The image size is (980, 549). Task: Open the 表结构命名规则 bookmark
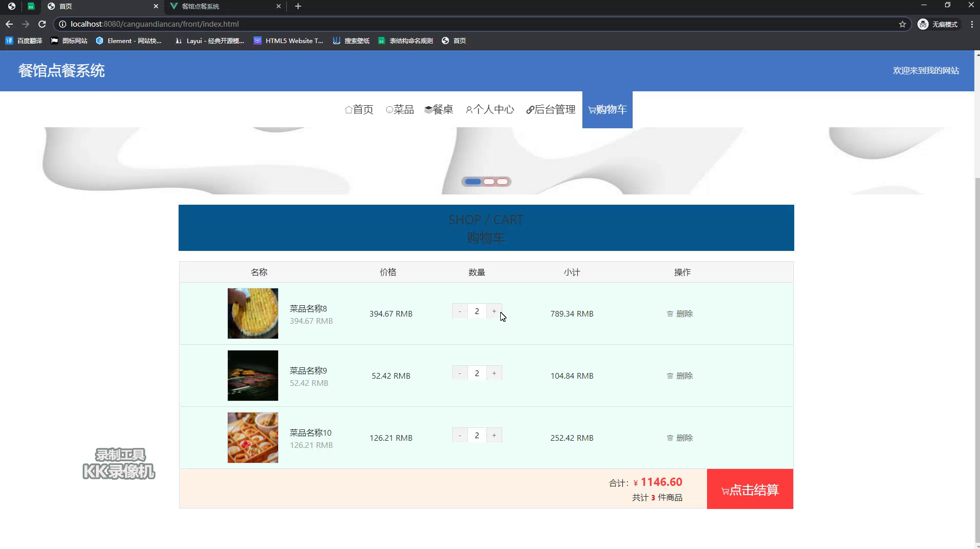[x=405, y=41]
